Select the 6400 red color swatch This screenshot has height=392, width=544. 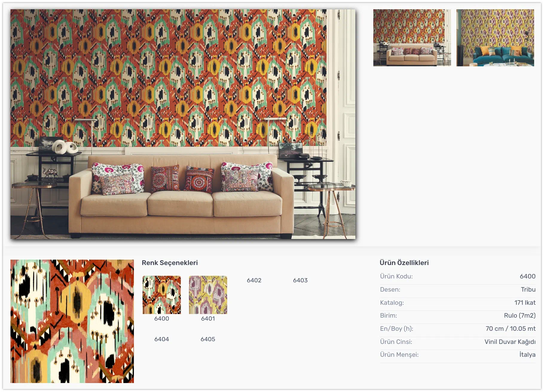(162, 295)
